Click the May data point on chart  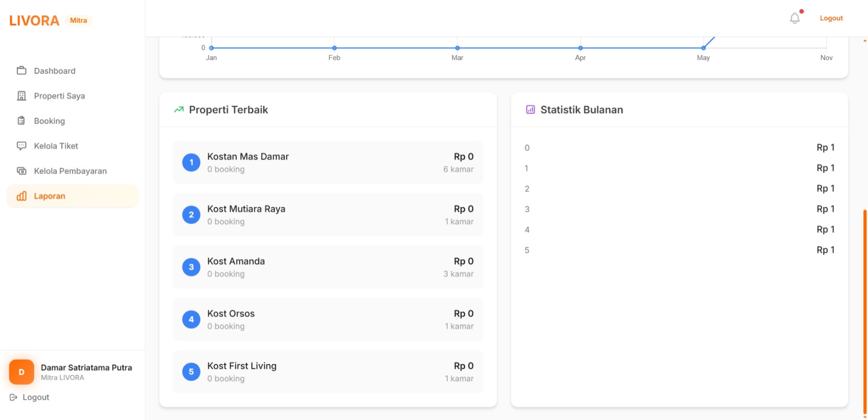(x=703, y=48)
